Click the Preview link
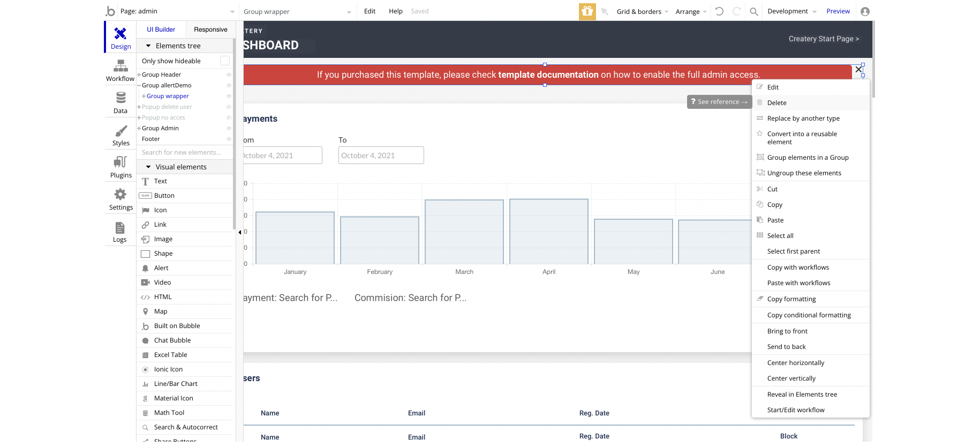 pos(838,11)
